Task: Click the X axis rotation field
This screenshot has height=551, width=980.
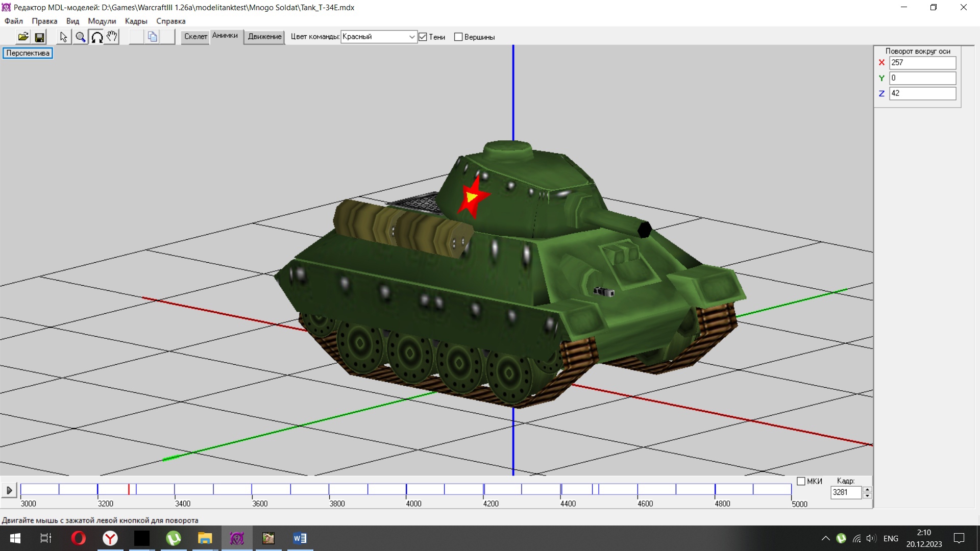Action: click(922, 62)
